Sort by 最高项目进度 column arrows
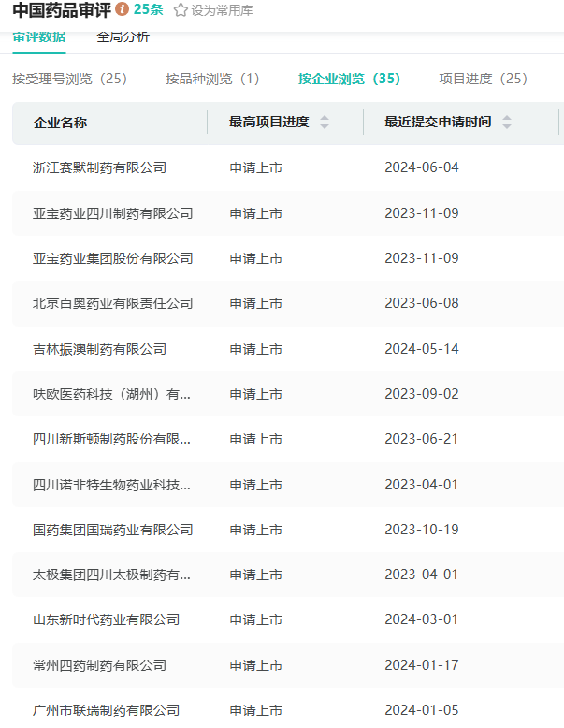 click(x=325, y=122)
